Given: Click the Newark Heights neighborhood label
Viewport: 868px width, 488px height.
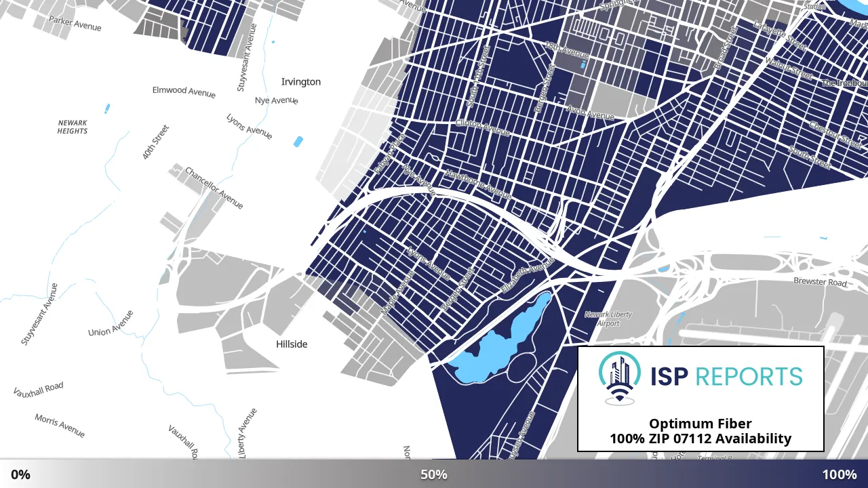Looking at the screenshot, I should (x=73, y=127).
